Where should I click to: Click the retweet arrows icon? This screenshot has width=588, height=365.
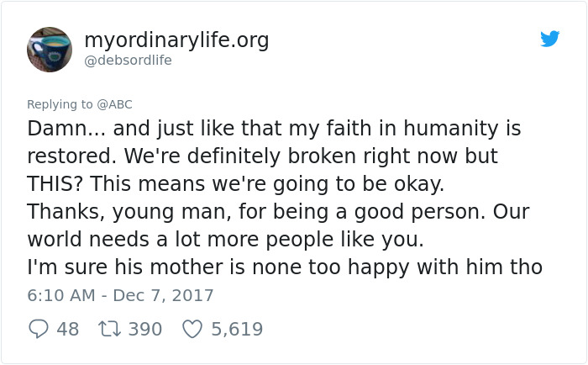108,329
